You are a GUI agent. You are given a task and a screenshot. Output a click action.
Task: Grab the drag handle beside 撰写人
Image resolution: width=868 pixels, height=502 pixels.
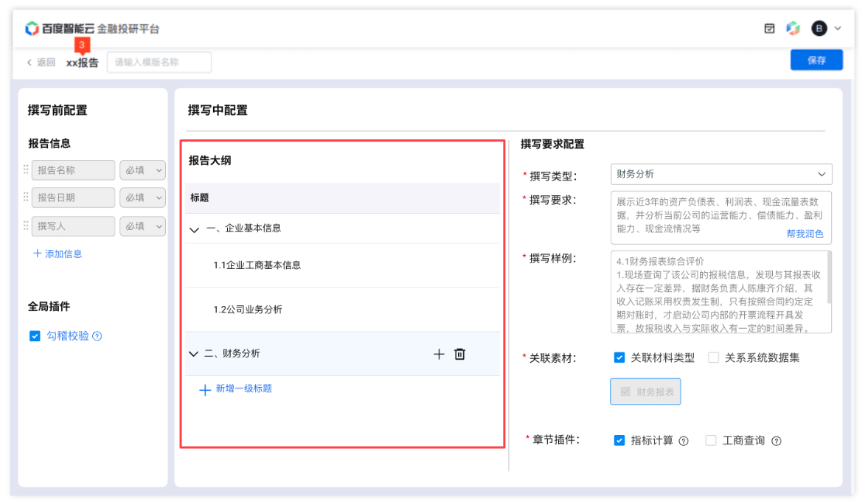tap(26, 226)
